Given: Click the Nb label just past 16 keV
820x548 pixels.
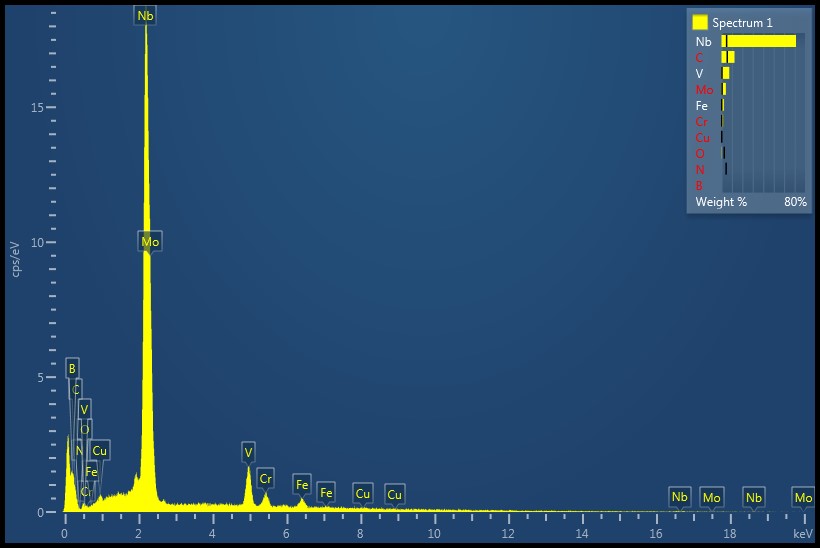Looking at the screenshot, I should click(x=680, y=497).
